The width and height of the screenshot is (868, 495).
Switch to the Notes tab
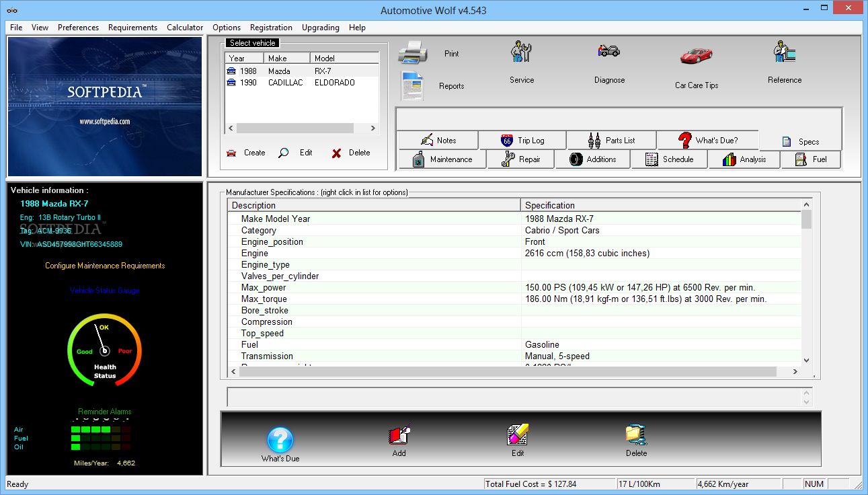[438, 141]
